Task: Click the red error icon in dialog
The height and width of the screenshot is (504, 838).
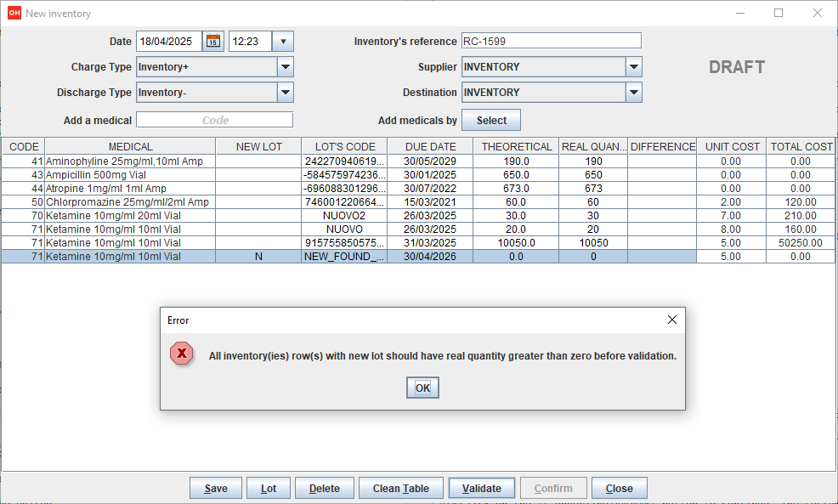Action: pyautogui.click(x=182, y=354)
